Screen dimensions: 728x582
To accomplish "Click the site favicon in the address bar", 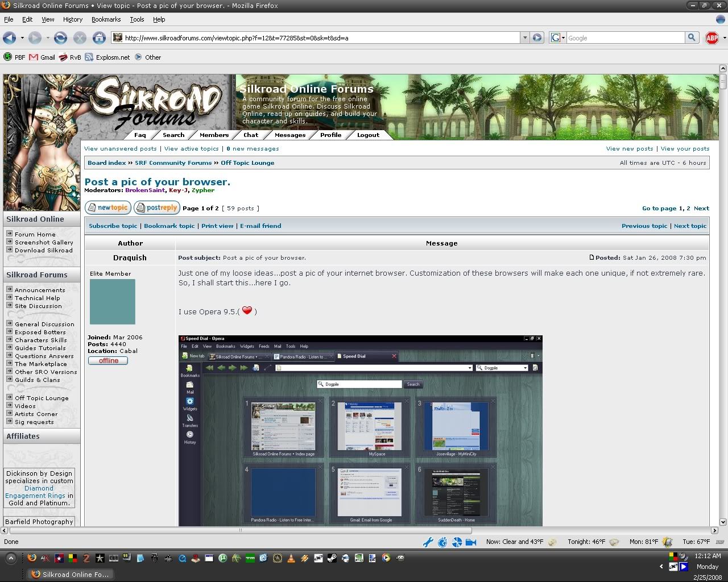I will 118,38.
